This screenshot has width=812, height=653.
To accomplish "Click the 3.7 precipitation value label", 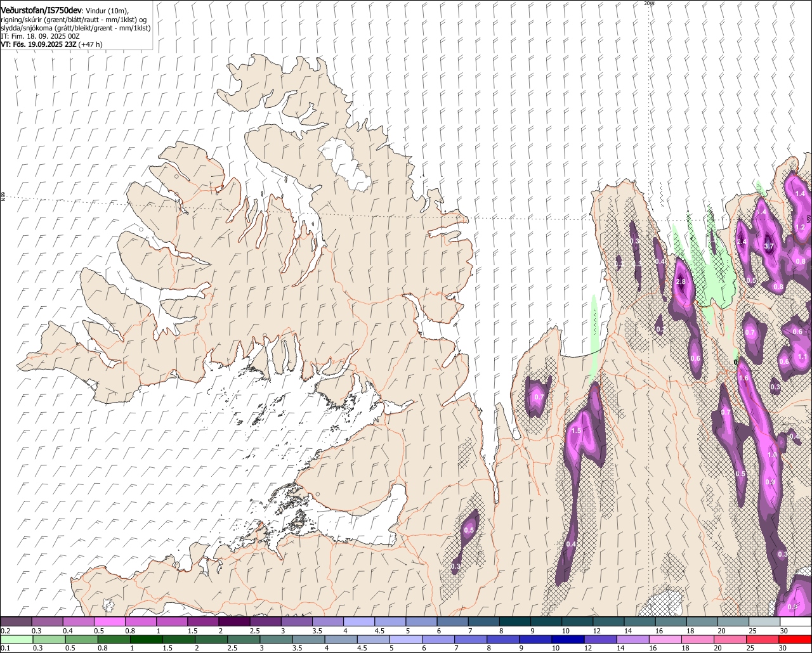I will pos(769,246).
